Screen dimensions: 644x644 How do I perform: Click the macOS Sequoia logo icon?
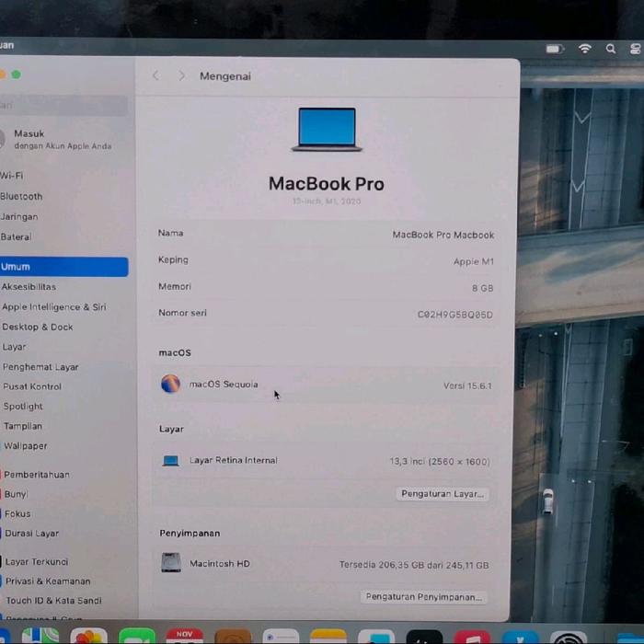[x=170, y=385]
